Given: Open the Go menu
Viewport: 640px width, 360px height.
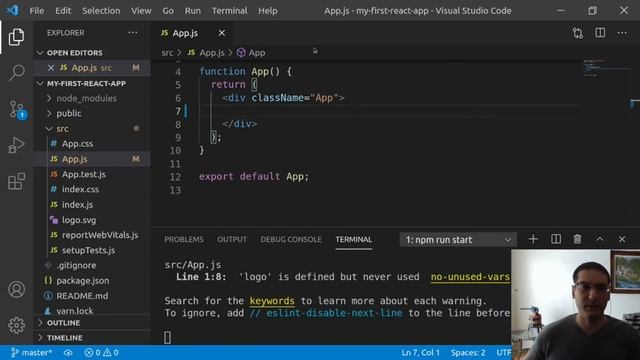Looking at the screenshot, I should point(168,11).
